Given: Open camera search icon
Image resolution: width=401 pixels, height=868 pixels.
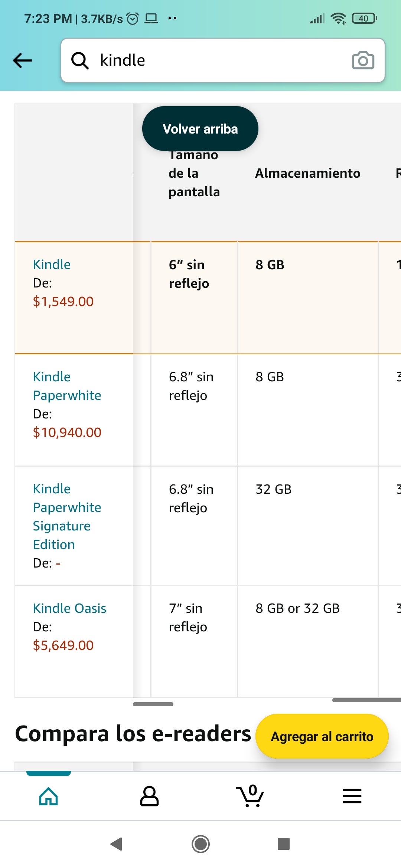Looking at the screenshot, I should point(363,60).
